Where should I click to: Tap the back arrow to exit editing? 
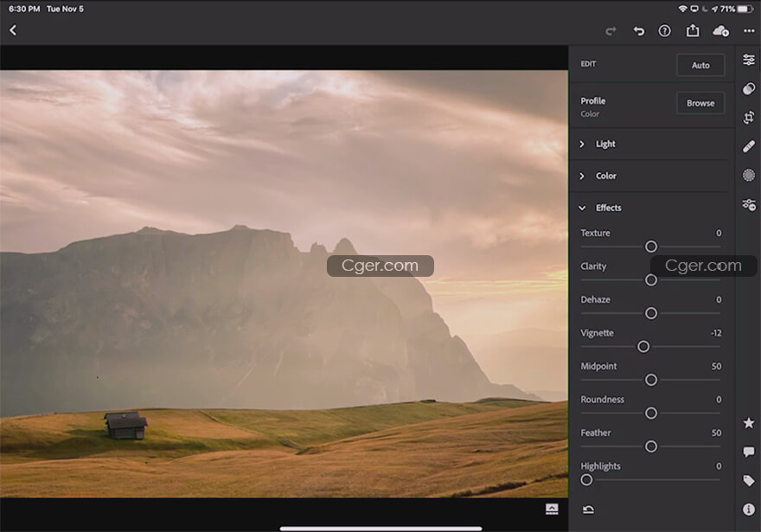tap(13, 30)
